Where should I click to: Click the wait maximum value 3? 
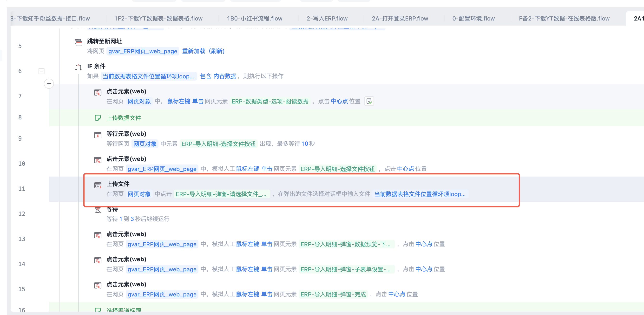pyautogui.click(x=132, y=219)
